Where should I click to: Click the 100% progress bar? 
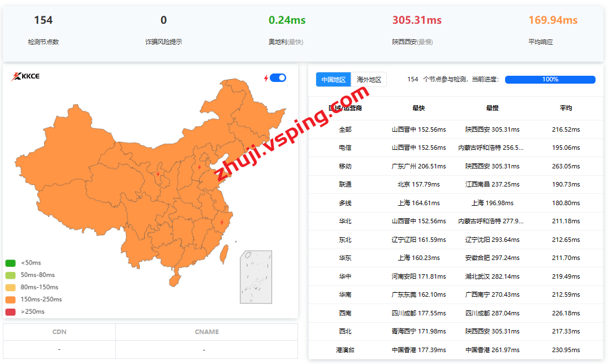pos(550,80)
